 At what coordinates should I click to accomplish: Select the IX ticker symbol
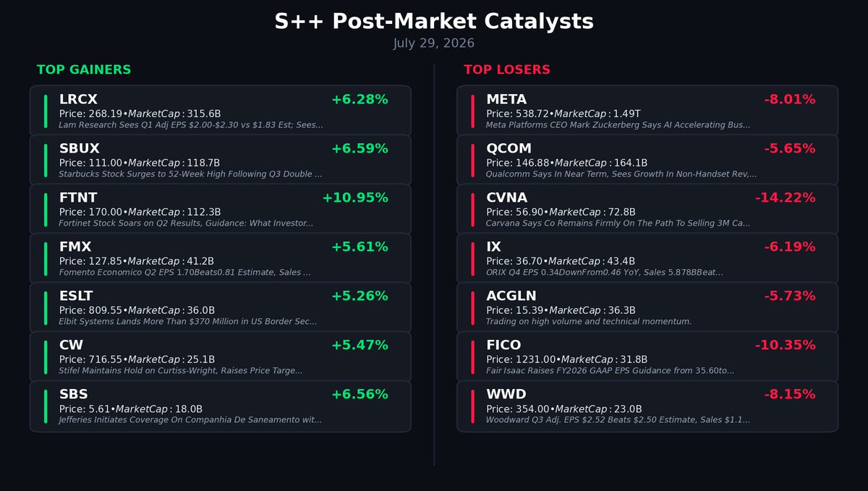pyautogui.click(x=493, y=247)
